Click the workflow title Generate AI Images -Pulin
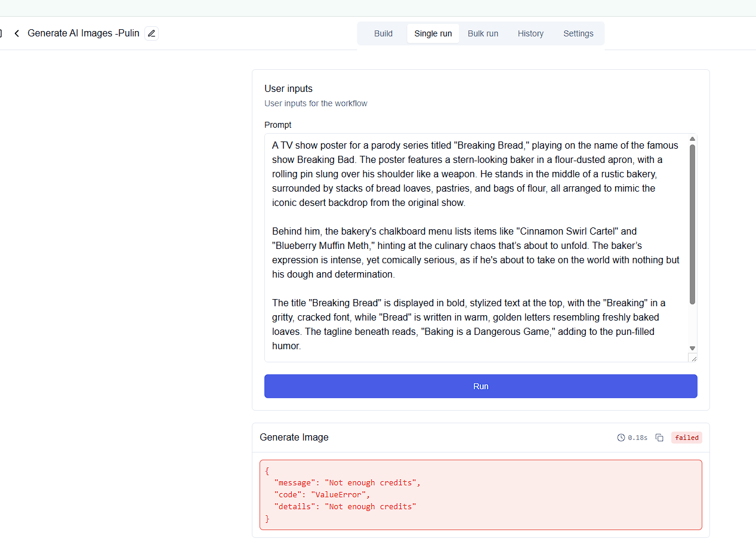This screenshot has width=756, height=551. coord(84,33)
